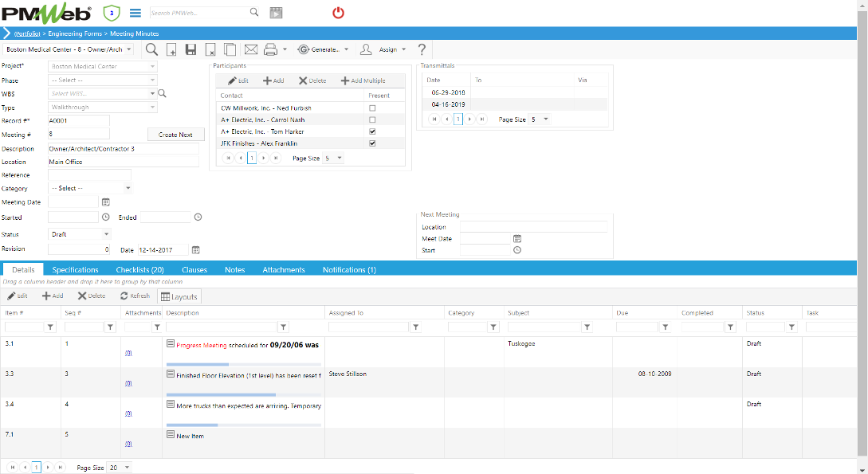Viewport: 868px width, 474px height.
Task: Click the Item # column filter icon
Action: (50, 327)
